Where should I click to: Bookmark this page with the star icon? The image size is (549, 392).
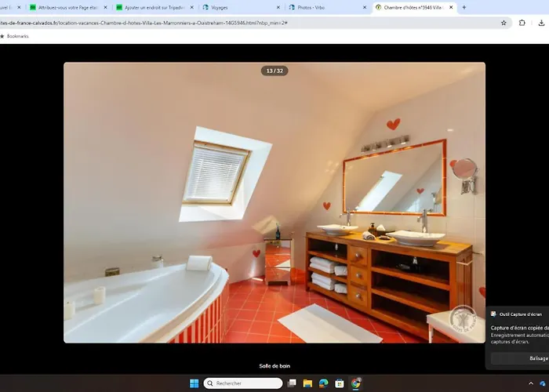tap(504, 23)
